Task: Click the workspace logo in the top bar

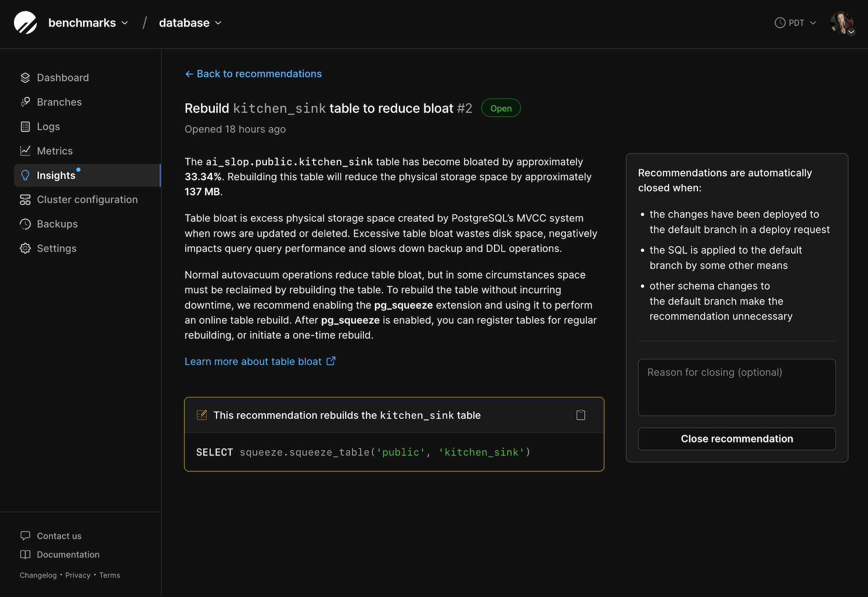Action: 26,22
